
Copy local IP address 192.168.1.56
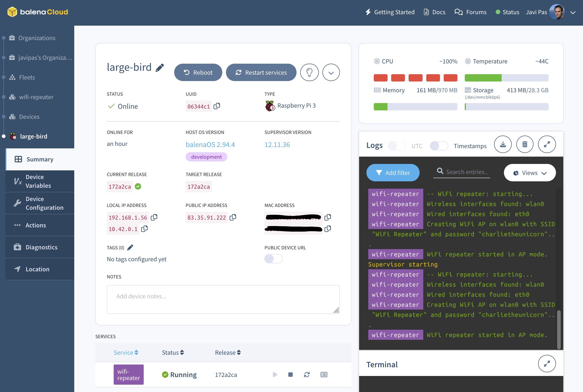point(154,217)
